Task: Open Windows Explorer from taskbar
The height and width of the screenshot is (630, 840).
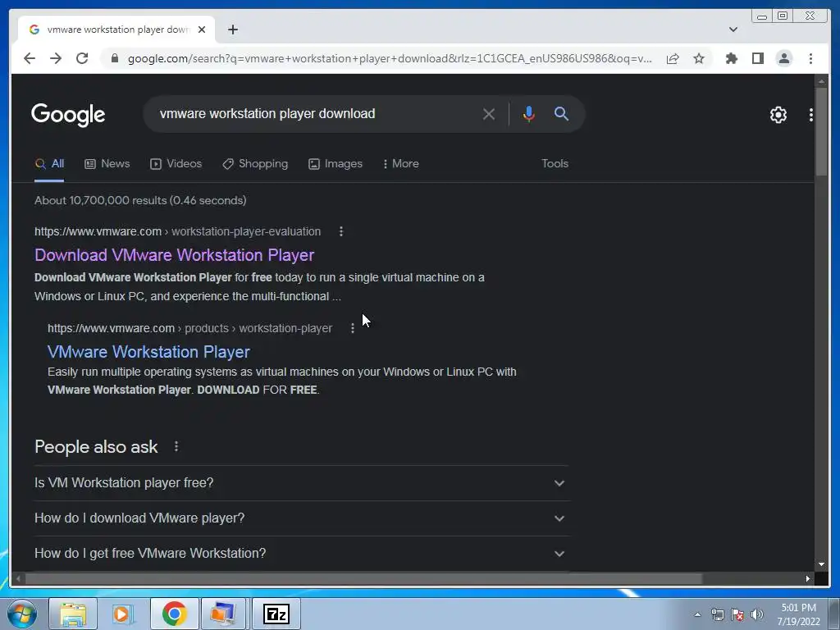Action: [73, 614]
